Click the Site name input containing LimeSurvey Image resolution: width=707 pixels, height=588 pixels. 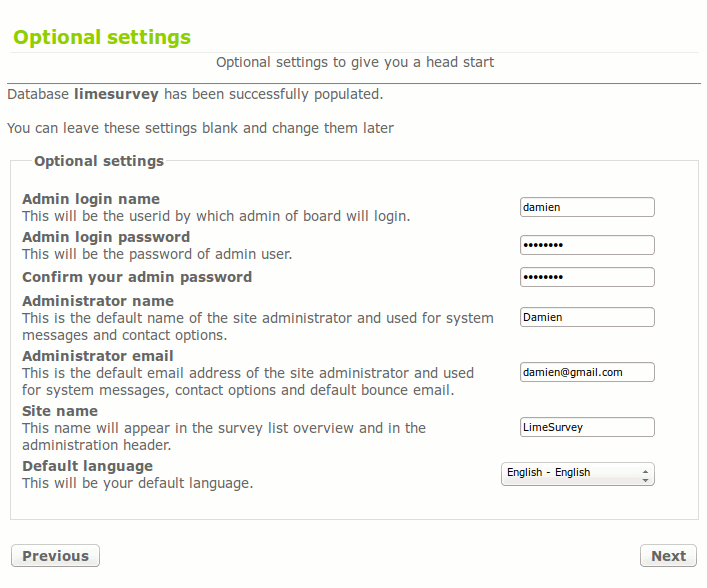point(587,427)
